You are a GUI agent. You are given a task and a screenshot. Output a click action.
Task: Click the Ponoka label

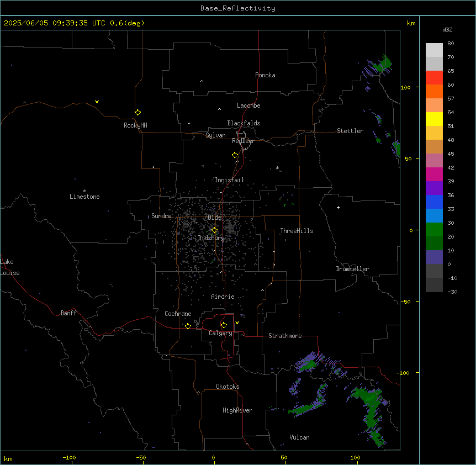(x=265, y=75)
